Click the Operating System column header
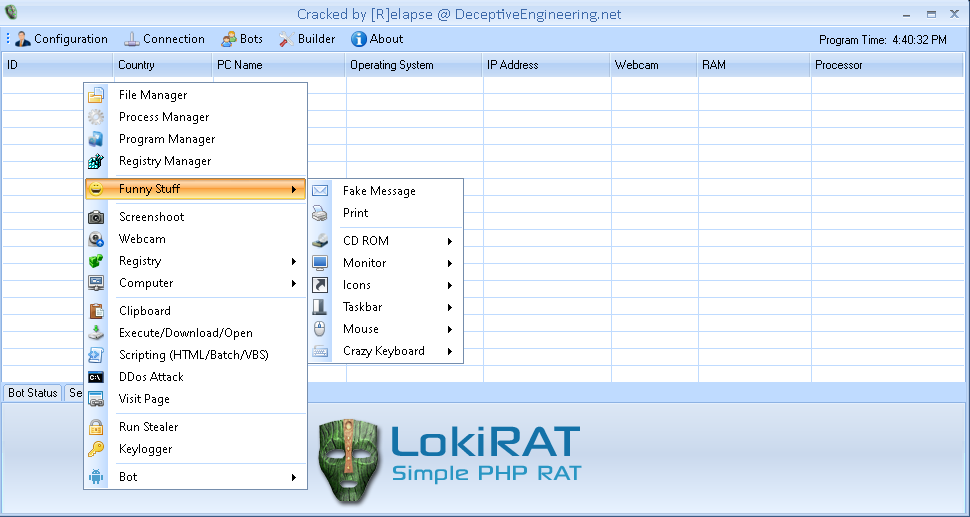 [x=392, y=65]
